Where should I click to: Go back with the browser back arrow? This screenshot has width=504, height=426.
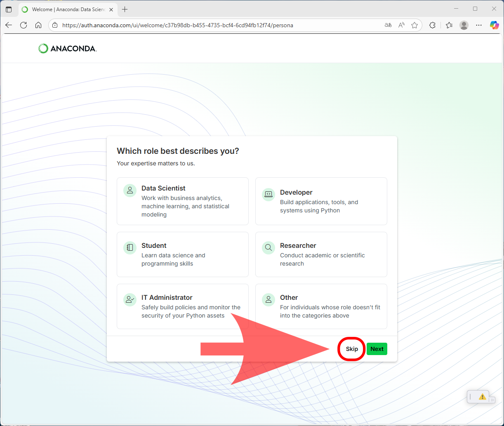[9, 25]
